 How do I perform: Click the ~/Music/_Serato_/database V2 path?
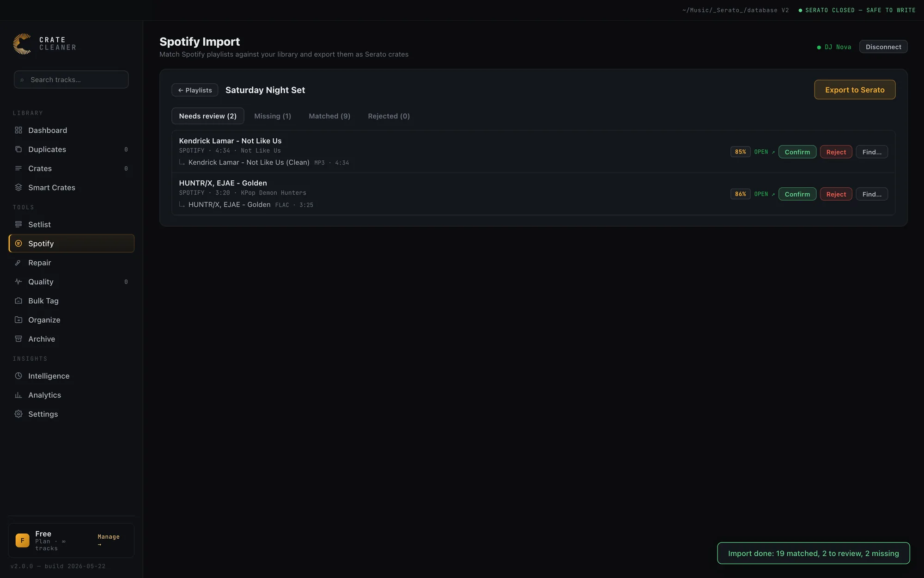pyautogui.click(x=736, y=10)
